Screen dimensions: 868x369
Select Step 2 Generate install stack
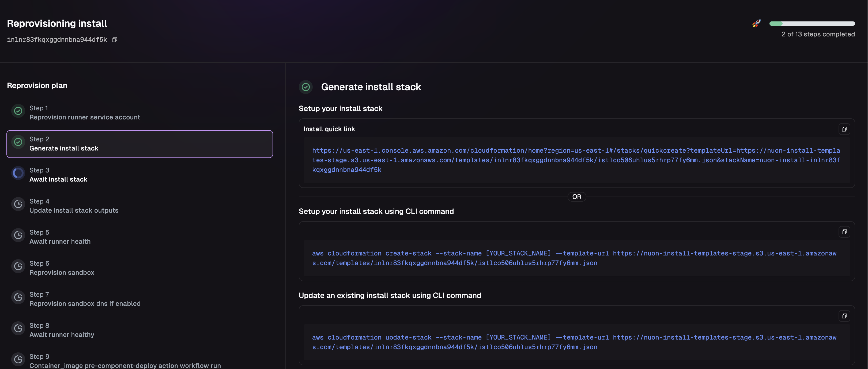[x=139, y=144]
